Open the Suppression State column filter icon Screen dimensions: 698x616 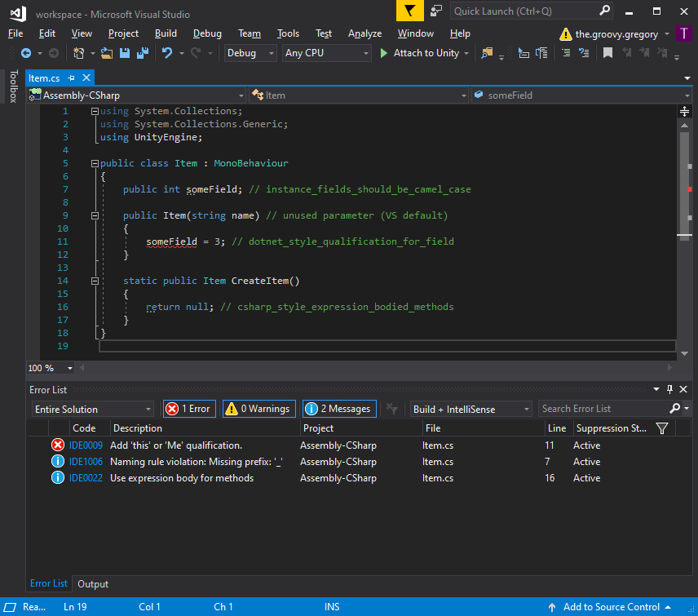[x=661, y=428]
